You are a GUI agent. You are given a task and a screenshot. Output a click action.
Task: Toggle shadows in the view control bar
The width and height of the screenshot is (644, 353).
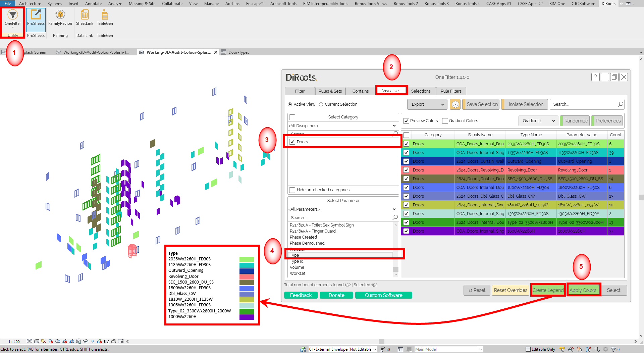pyautogui.click(x=43, y=341)
